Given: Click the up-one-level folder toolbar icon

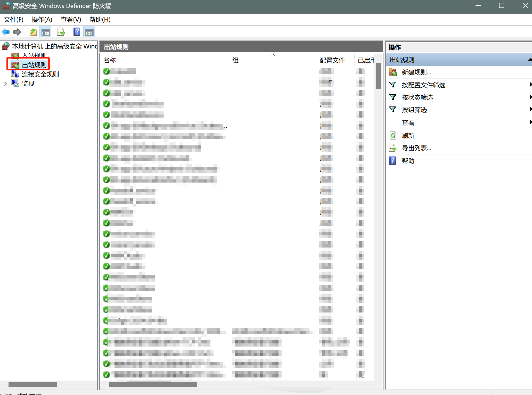Looking at the screenshot, I should (x=33, y=32).
